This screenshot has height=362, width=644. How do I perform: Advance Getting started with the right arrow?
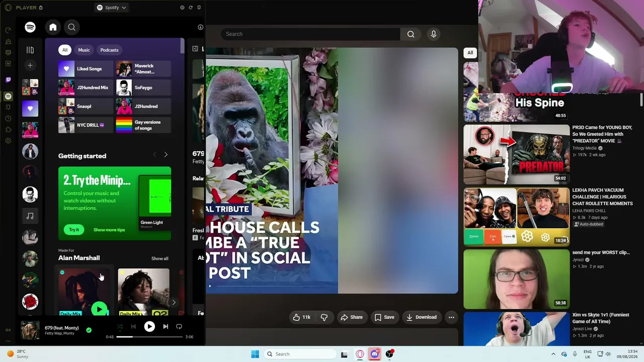(166, 155)
